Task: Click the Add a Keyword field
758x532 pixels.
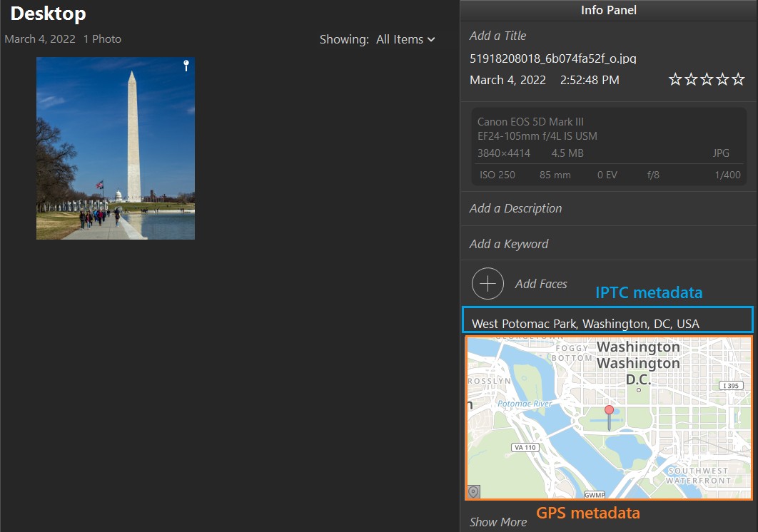Action: [x=509, y=244]
